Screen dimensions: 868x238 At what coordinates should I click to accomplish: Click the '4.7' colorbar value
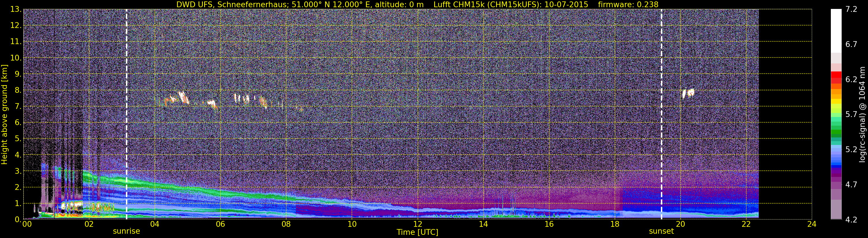point(851,184)
